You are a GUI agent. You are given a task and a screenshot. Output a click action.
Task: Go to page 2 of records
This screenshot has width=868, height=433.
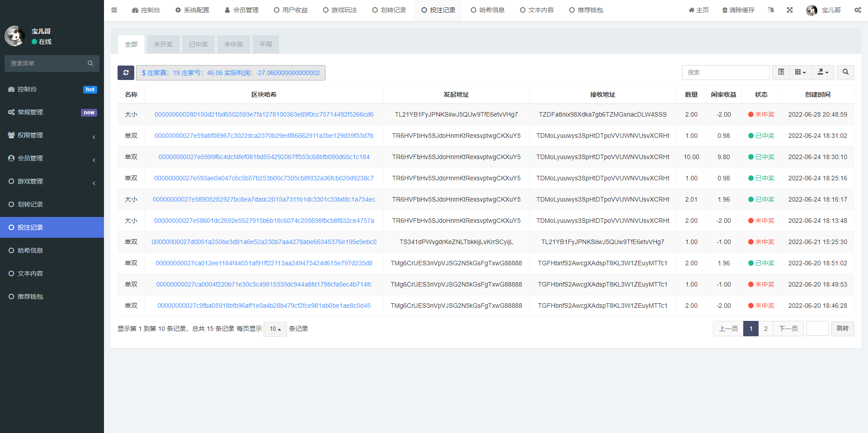tap(766, 329)
